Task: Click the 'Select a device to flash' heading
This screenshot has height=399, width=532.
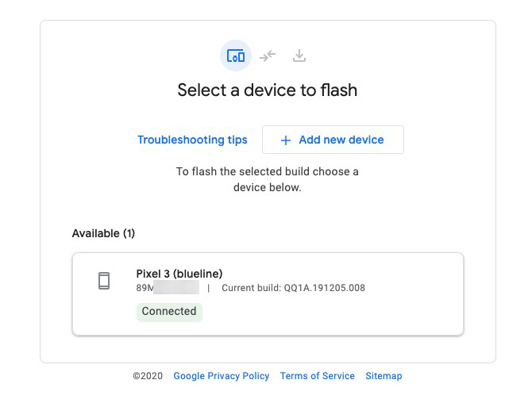Action: [x=268, y=90]
